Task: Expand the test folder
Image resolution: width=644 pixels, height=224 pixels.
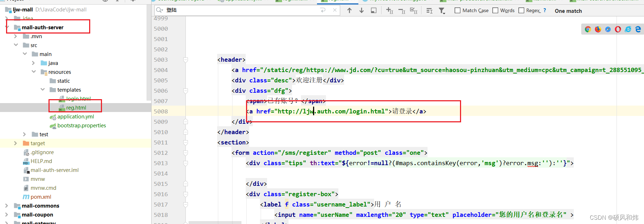Action: tap(25, 134)
